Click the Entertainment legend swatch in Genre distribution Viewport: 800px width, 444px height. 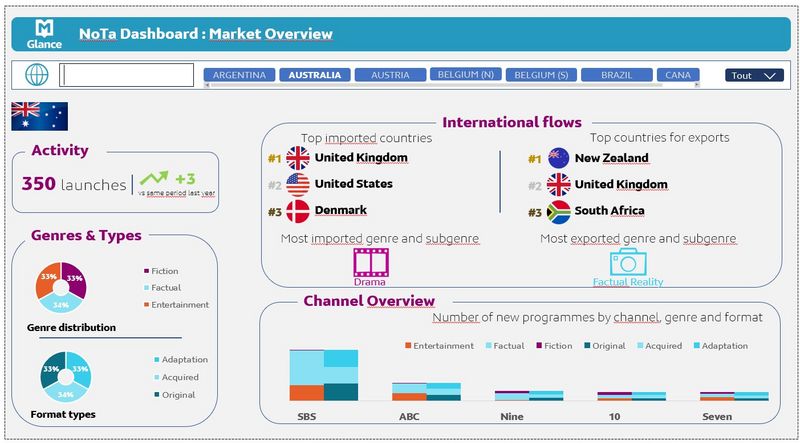pyautogui.click(x=146, y=305)
